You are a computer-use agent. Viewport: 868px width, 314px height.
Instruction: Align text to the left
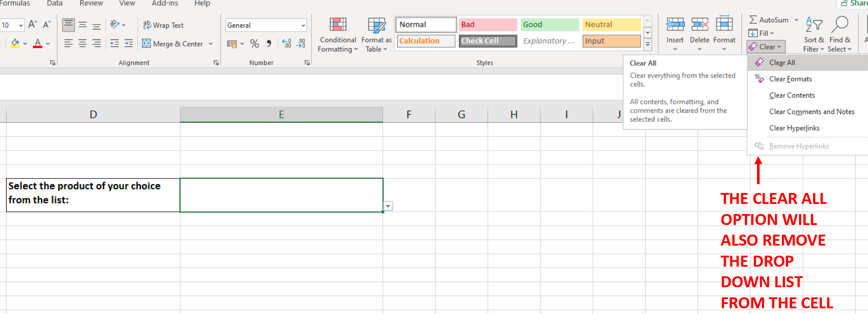pos(68,43)
